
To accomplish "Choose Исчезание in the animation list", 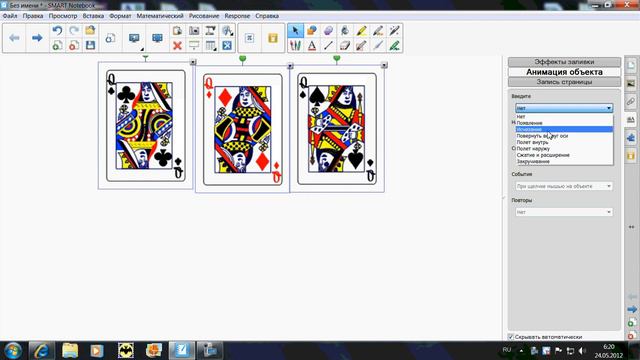I will [564, 129].
